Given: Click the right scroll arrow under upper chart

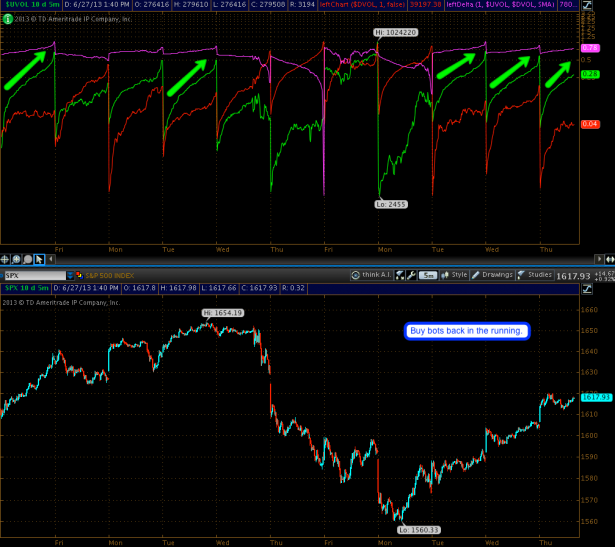Looking at the screenshot, I should pyautogui.click(x=599, y=259).
